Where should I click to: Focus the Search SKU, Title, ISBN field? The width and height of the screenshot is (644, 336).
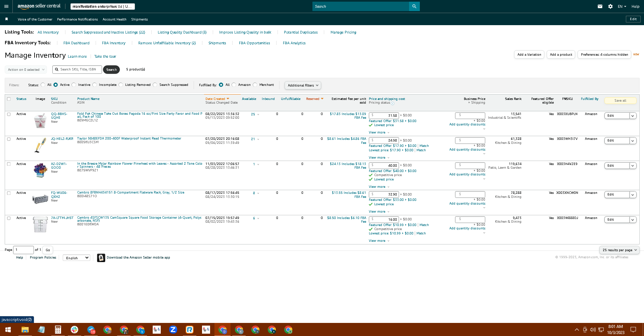[x=77, y=69]
